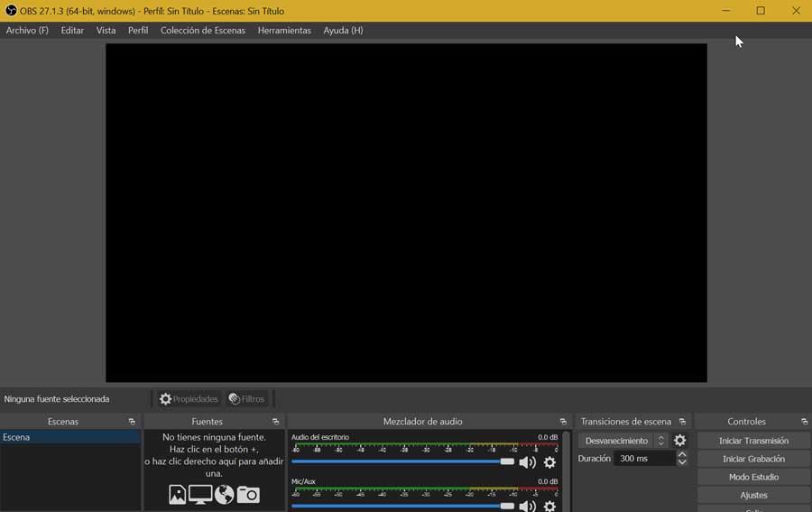Mute the Mic/Aux speaker icon
This screenshot has width=812, height=512.
pyautogui.click(x=527, y=506)
